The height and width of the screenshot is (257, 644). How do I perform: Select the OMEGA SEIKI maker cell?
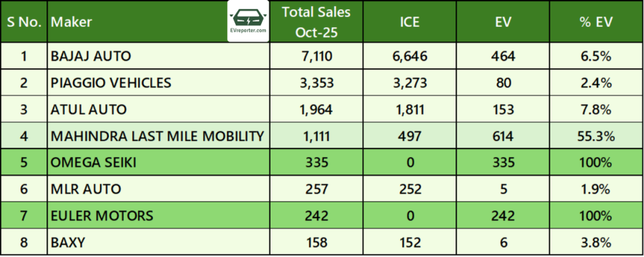(94, 163)
